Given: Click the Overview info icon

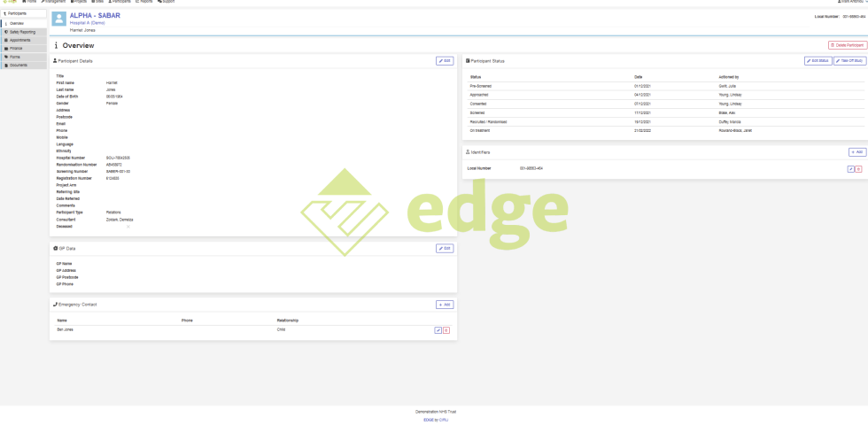Looking at the screenshot, I should point(56,45).
